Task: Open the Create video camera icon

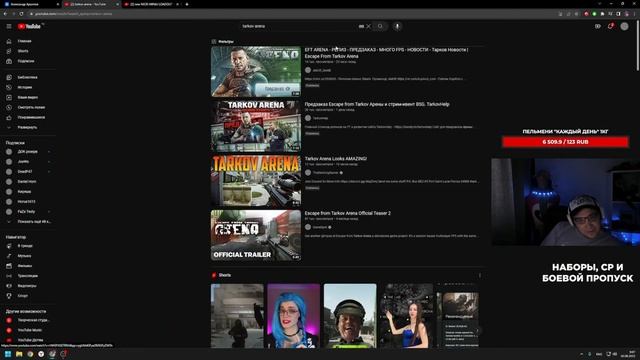Action: pos(598,26)
